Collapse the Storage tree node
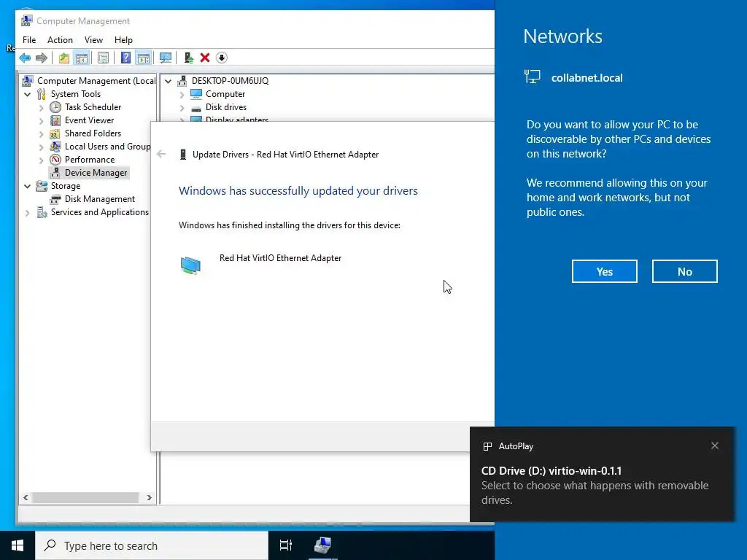The image size is (747, 560). pyautogui.click(x=28, y=186)
